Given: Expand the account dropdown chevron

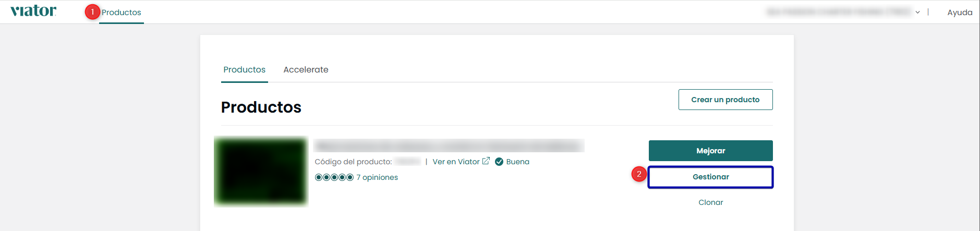Looking at the screenshot, I should pos(917,13).
